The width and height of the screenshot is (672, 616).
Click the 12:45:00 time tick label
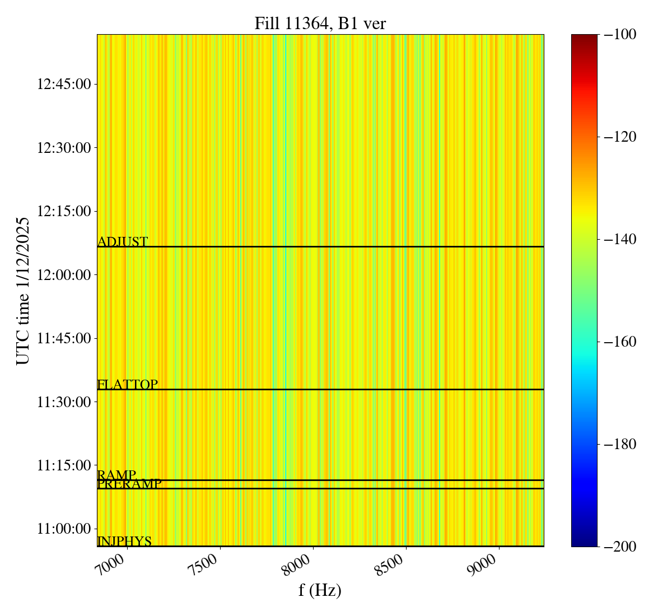pyautogui.click(x=64, y=85)
